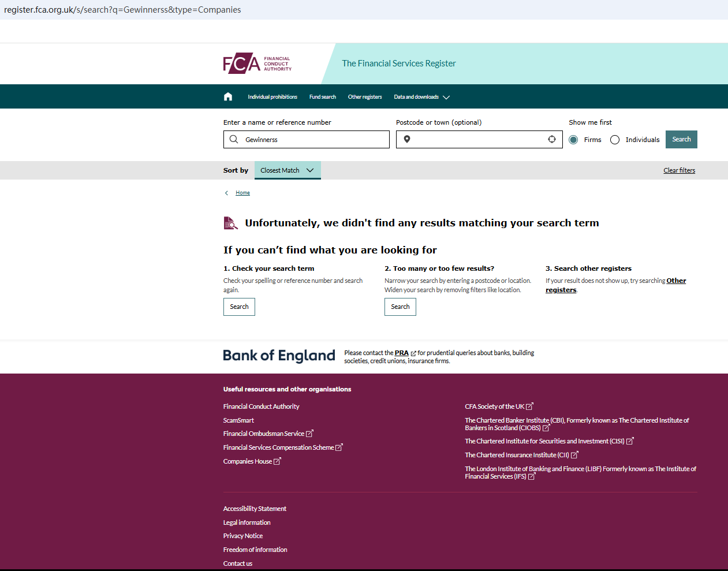
Task: Select the Firms radio button
Action: pyautogui.click(x=573, y=140)
